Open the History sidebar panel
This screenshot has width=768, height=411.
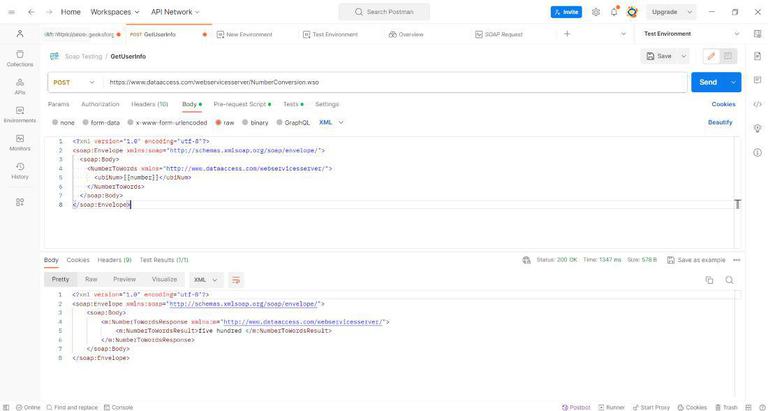tap(20, 170)
